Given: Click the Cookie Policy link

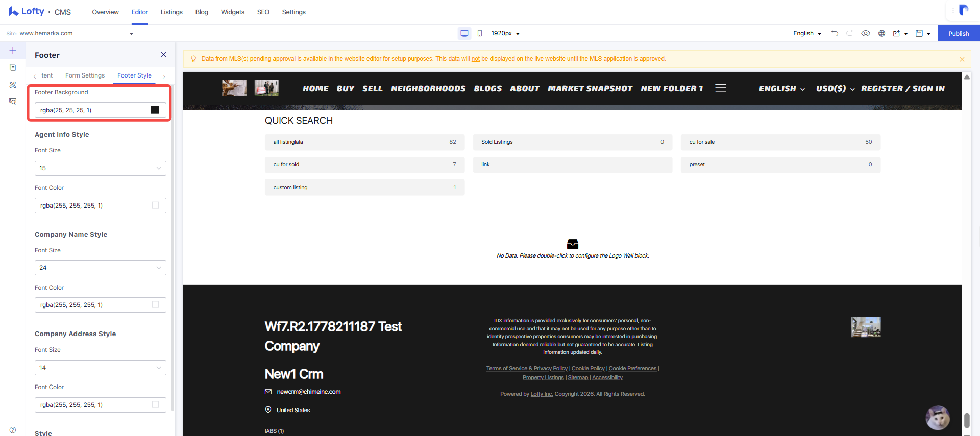Looking at the screenshot, I should [588, 368].
